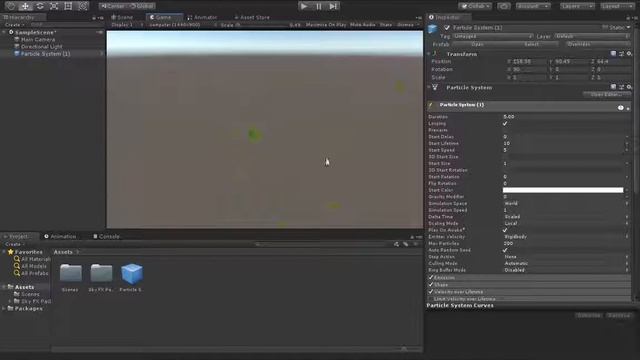Open the Collab dropdown

(x=475, y=6)
